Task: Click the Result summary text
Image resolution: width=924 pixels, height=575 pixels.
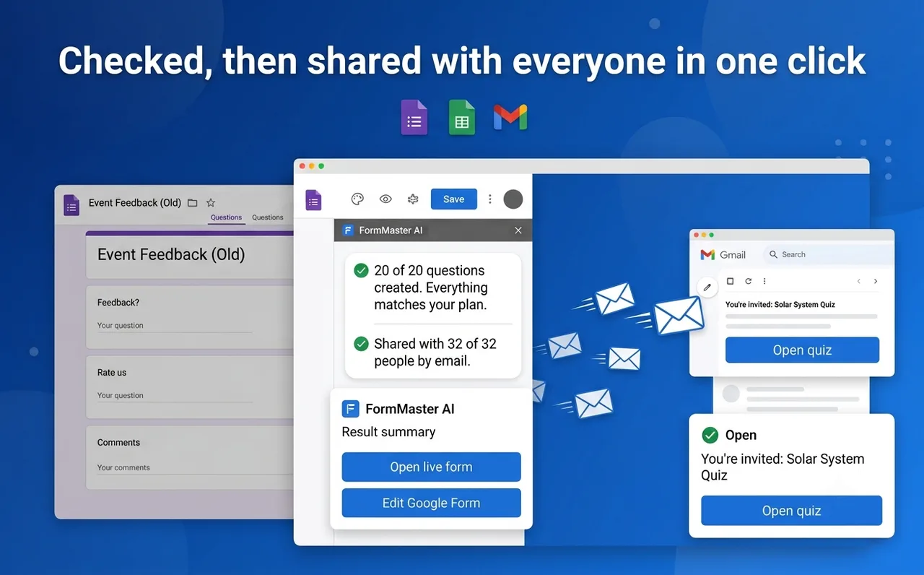Action: coord(388,432)
